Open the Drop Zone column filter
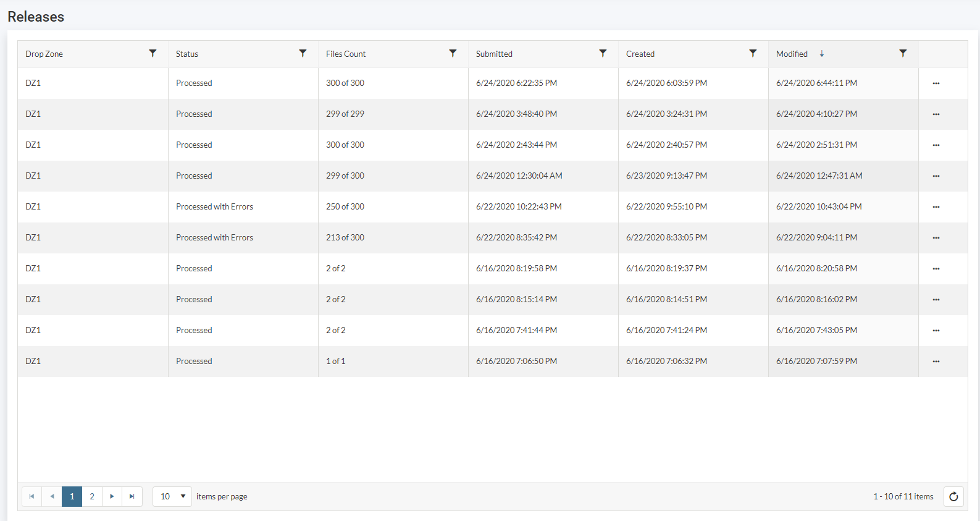980x521 pixels. tap(153, 54)
